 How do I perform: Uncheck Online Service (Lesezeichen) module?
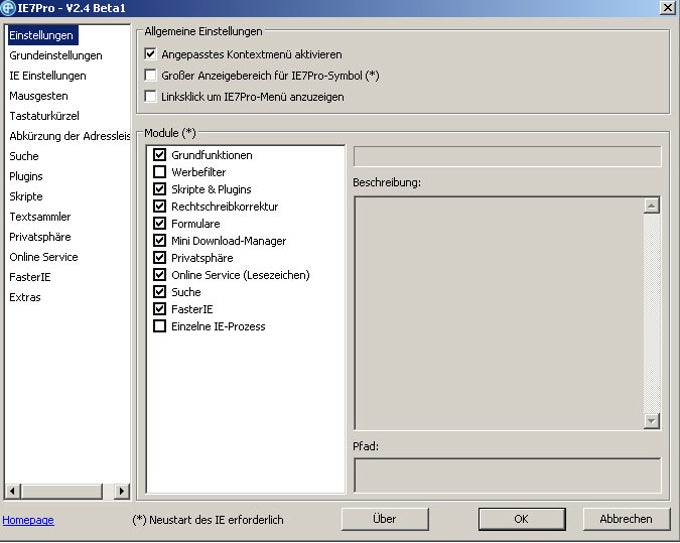tap(160, 275)
